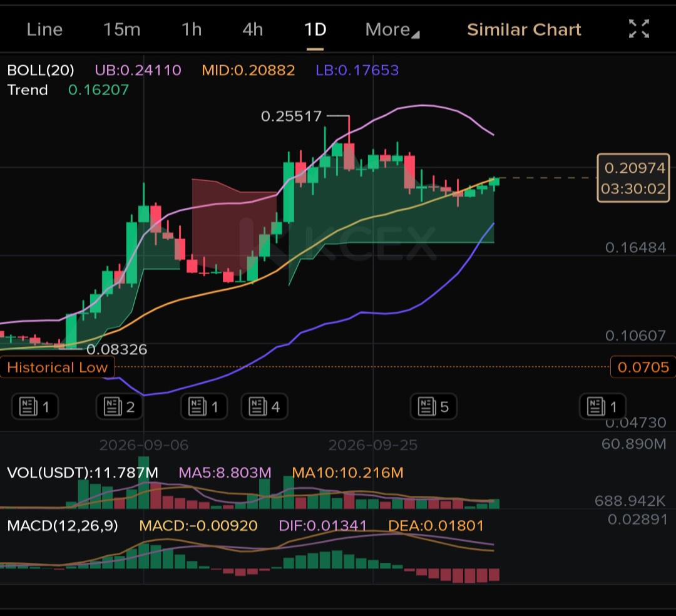Click the 0.02891 MACD axis label
Screen dimensions: 676x616
point(637,520)
